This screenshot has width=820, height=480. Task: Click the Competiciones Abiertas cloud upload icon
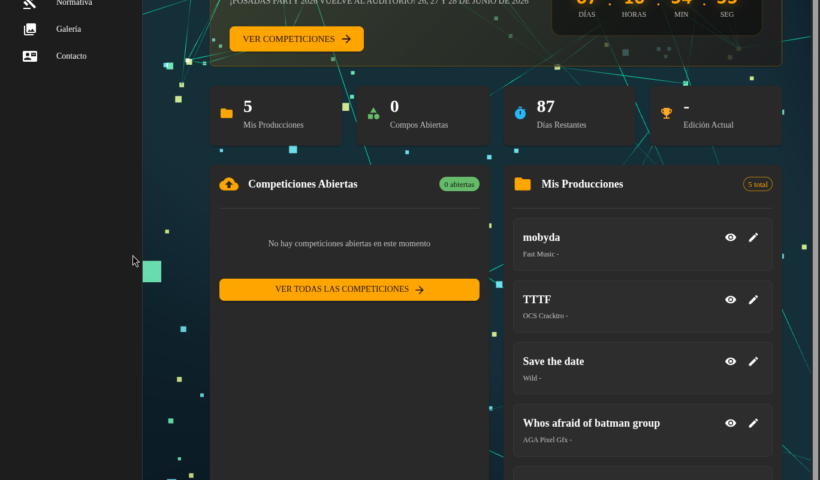(229, 184)
